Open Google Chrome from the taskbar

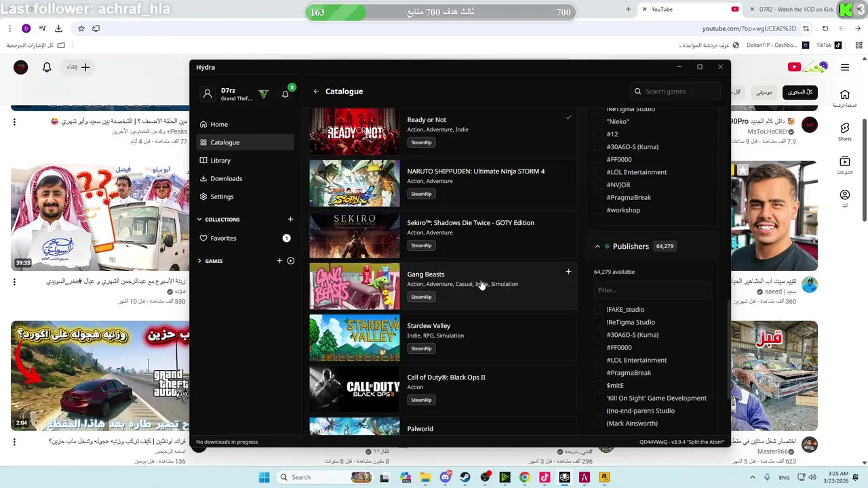tap(525, 477)
